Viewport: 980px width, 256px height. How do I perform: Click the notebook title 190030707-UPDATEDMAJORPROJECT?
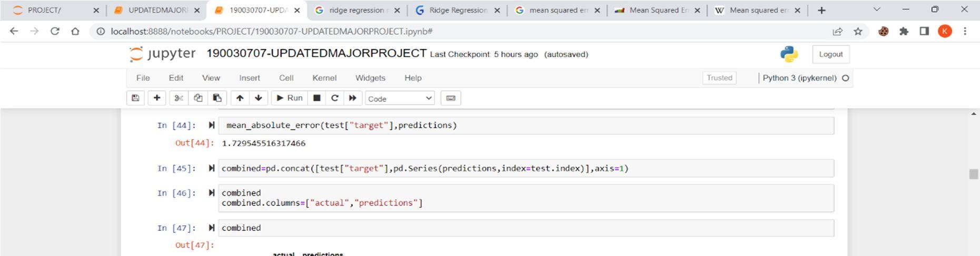(316, 54)
